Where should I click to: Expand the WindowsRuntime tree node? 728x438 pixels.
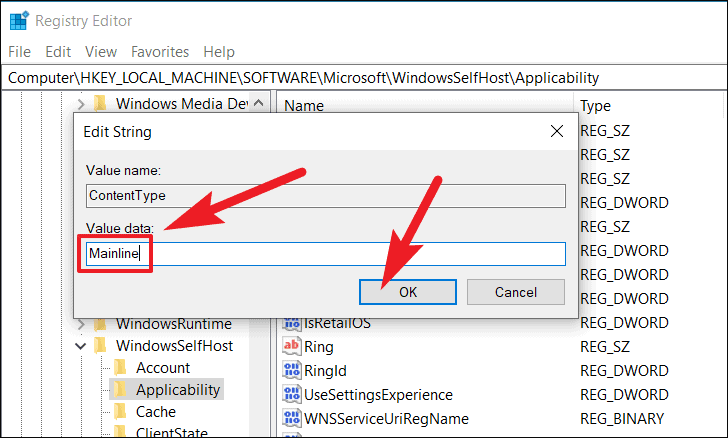(81, 324)
